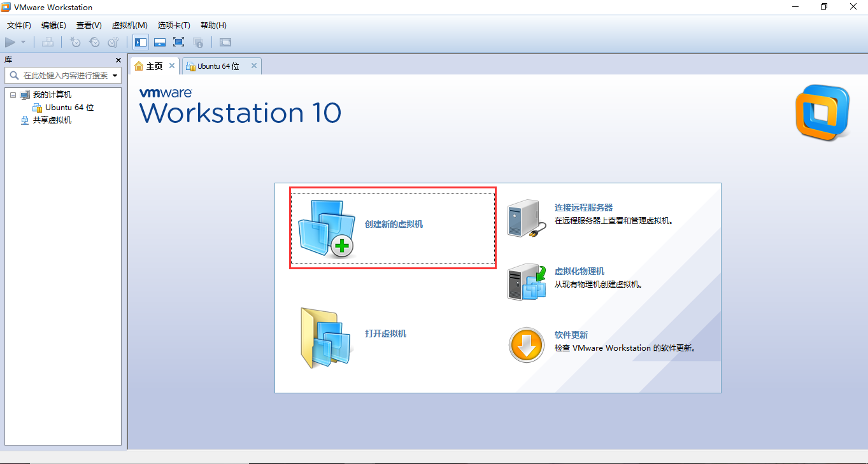The image size is (868, 464).
Task: Click the revert to snapshot icon
Action: pyautogui.click(x=94, y=42)
